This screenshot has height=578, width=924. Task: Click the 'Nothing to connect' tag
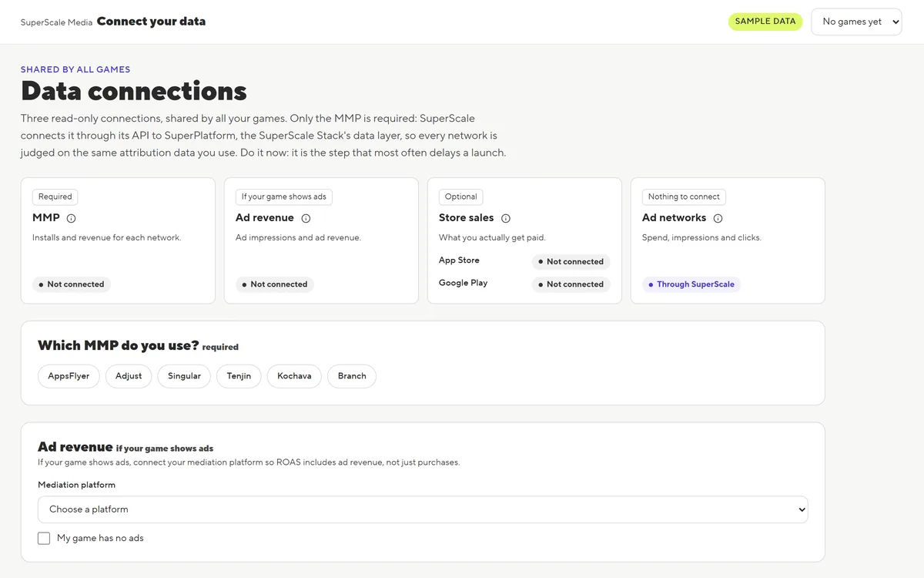pos(684,197)
